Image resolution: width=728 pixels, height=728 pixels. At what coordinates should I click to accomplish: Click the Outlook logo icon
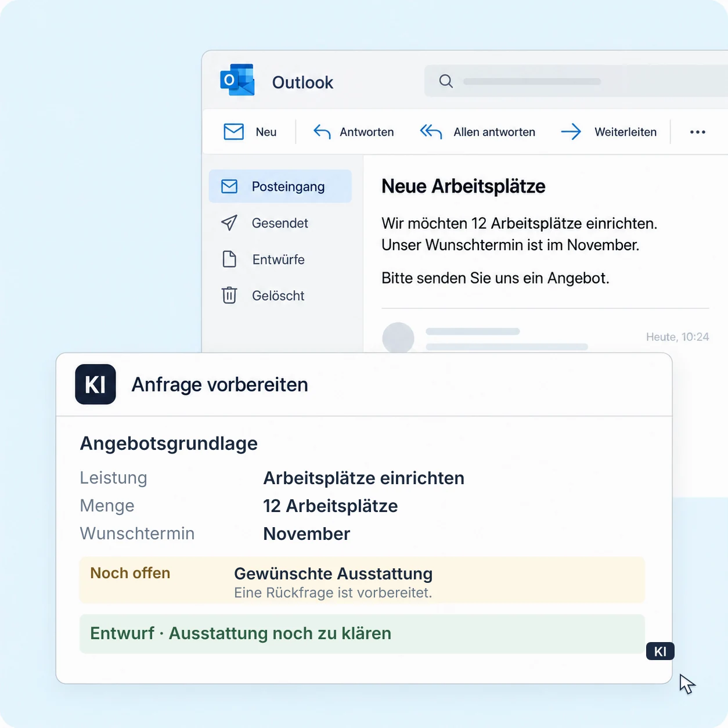[x=237, y=80]
